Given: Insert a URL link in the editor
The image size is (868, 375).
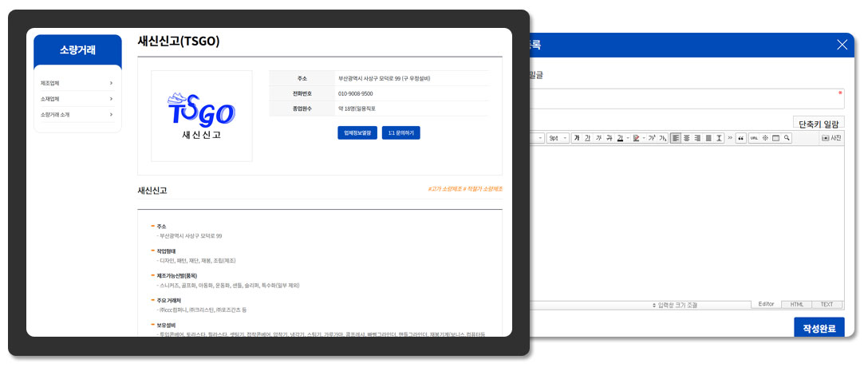Looking at the screenshot, I should 753,138.
